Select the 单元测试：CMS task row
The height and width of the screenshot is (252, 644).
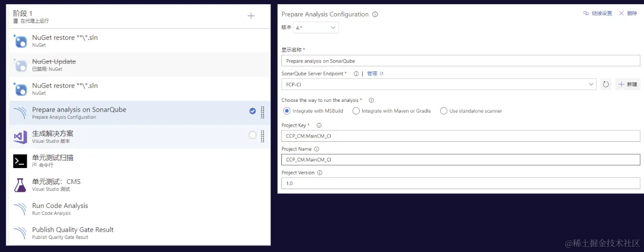pyautogui.click(x=140, y=185)
